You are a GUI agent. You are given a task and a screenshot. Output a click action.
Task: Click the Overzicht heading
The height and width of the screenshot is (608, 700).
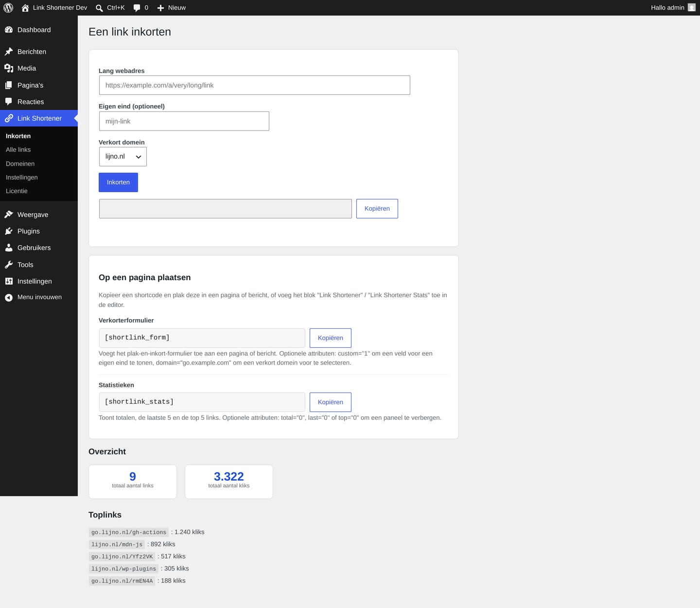click(107, 452)
